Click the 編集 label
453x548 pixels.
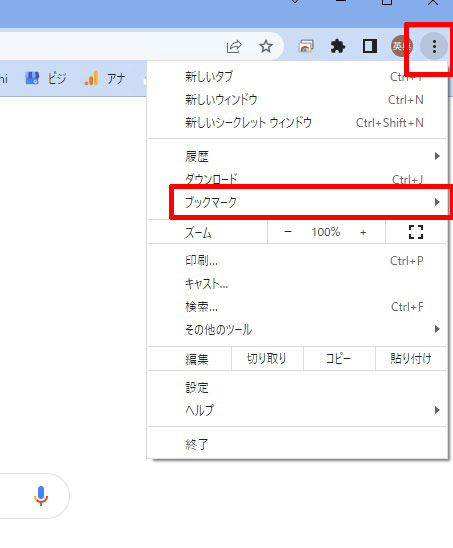point(197,359)
